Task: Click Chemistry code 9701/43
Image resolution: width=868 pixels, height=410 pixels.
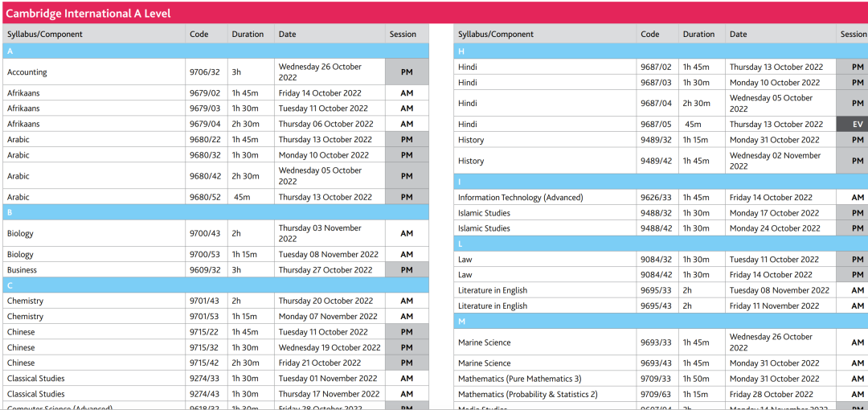Action: click(x=205, y=301)
